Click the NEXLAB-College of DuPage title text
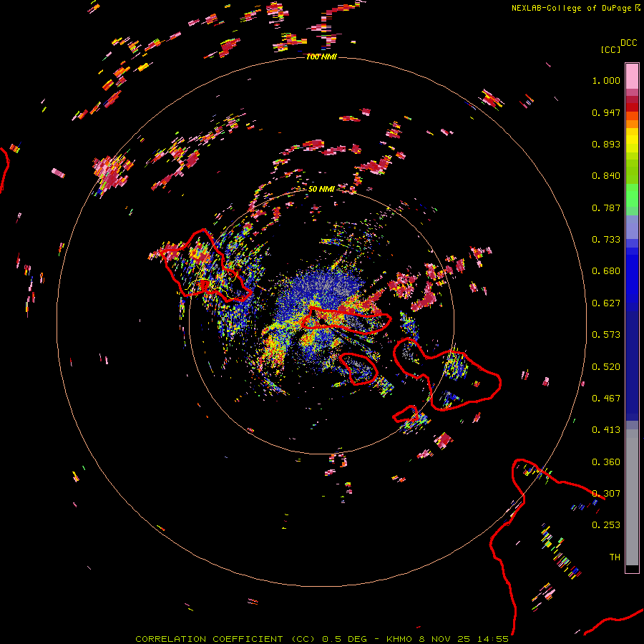 tap(571, 8)
